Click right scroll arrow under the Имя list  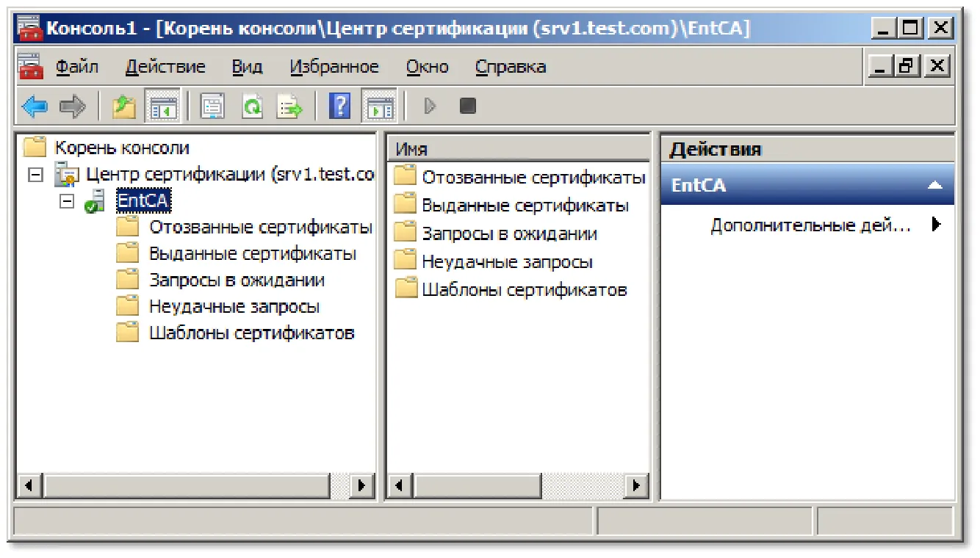tap(637, 485)
